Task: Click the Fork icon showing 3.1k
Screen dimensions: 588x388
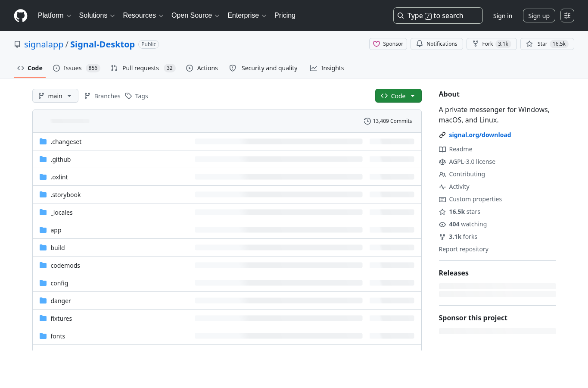Action: [x=476, y=44]
